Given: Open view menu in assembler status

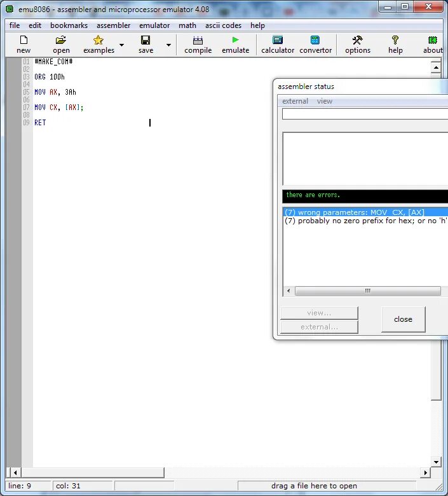Looking at the screenshot, I should point(325,101).
